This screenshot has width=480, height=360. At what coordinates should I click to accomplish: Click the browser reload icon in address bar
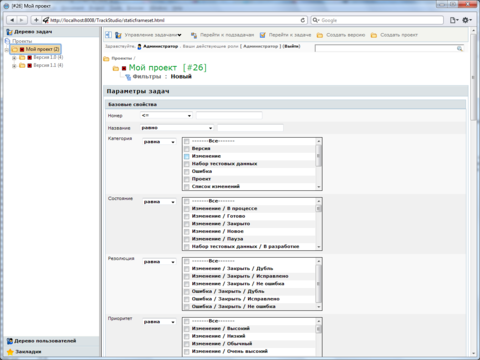[303, 20]
